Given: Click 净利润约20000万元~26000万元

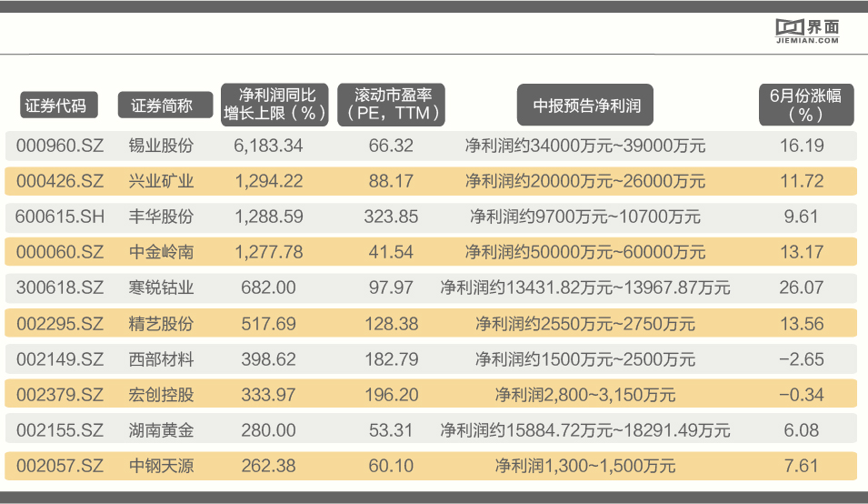Looking at the screenshot, I should (x=585, y=181).
